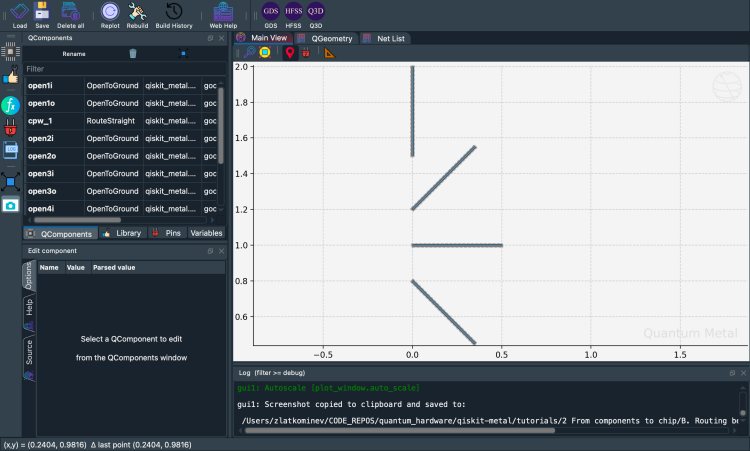Select the open2i component row

121,138
